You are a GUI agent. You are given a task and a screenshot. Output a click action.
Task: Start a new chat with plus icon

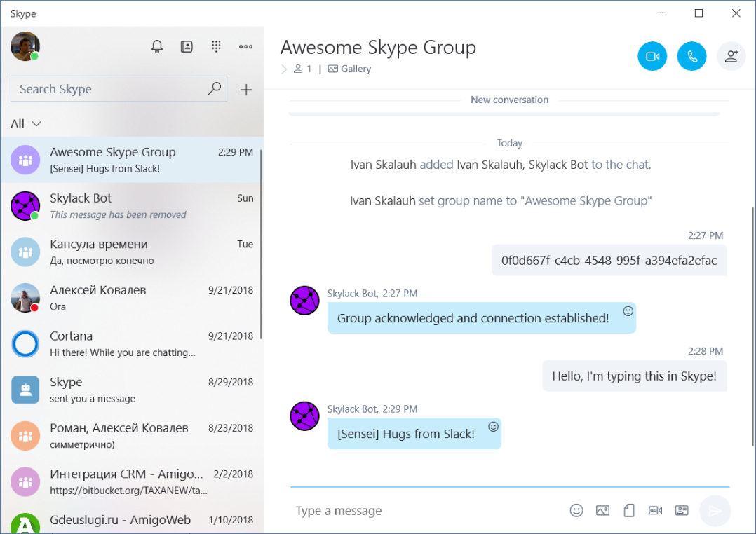pos(246,90)
